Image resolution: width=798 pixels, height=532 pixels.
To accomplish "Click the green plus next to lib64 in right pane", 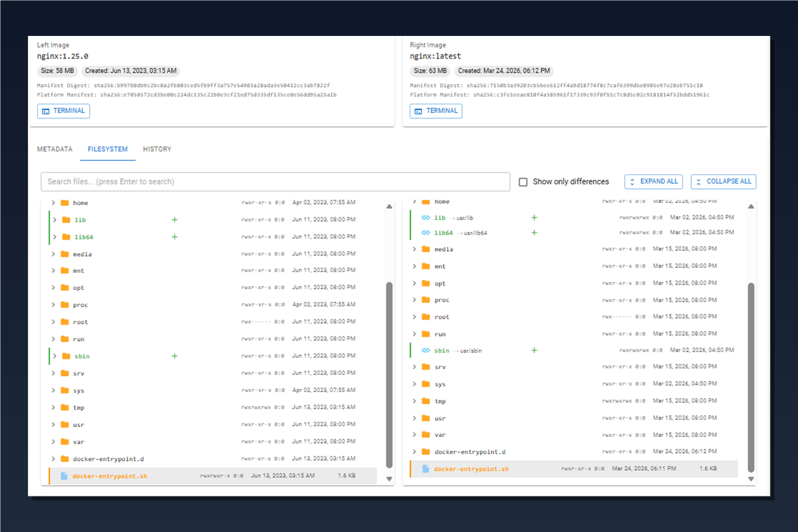I will tap(533, 233).
